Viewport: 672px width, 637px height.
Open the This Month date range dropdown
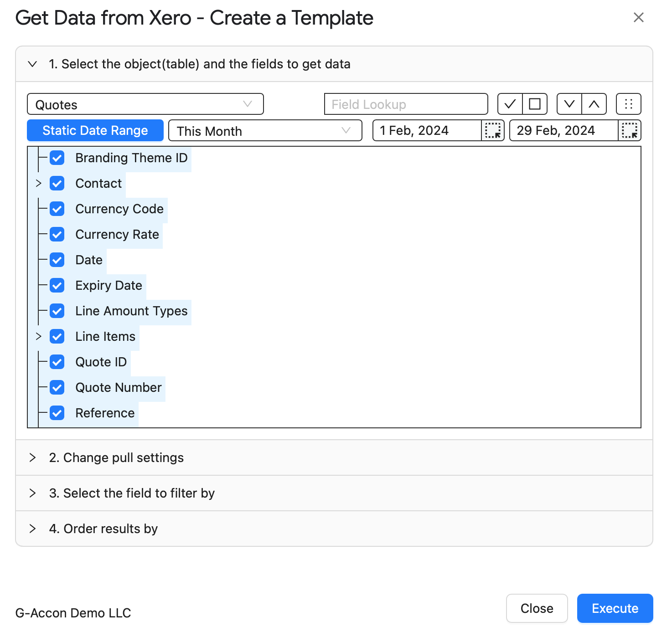265,131
